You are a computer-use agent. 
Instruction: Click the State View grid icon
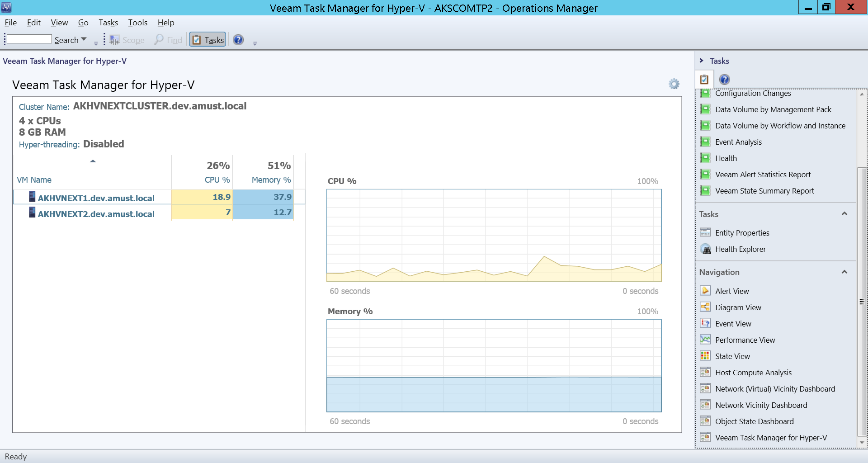[705, 356]
